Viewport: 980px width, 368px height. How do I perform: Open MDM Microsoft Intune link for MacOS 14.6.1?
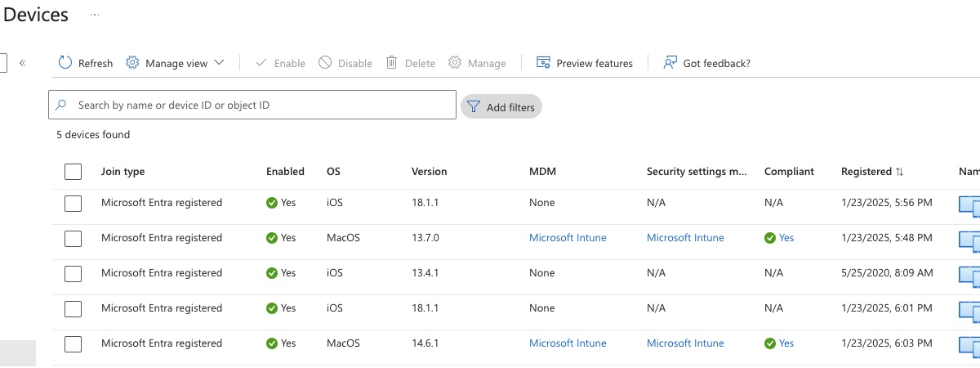(x=568, y=343)
